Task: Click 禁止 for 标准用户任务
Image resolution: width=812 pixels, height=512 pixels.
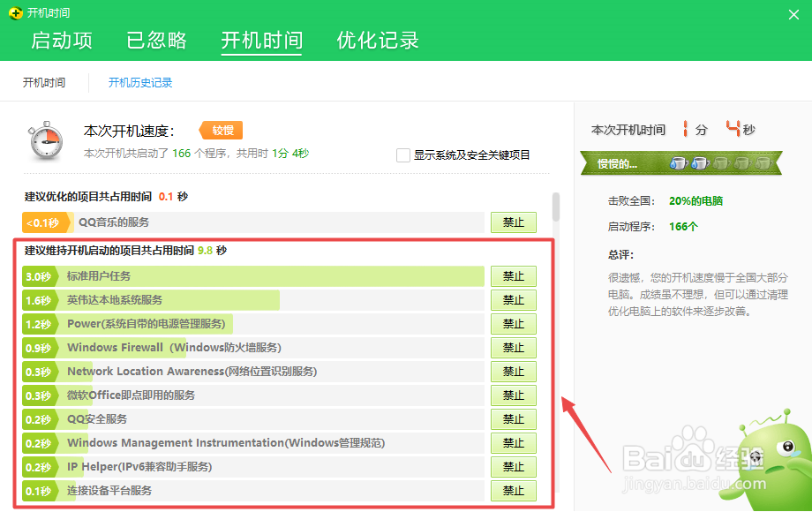Action: pyautogui.click(x=513, y=276)
